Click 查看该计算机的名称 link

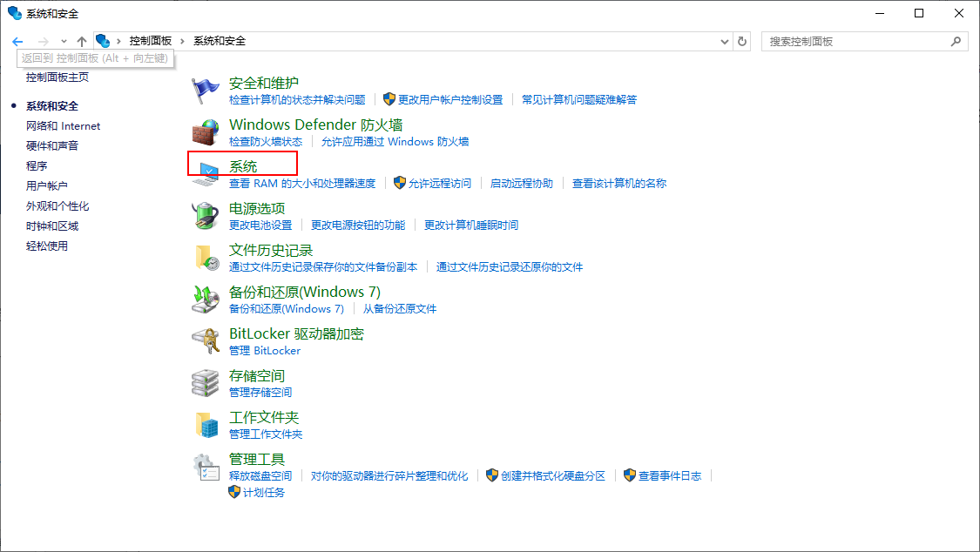click(619, 183)
